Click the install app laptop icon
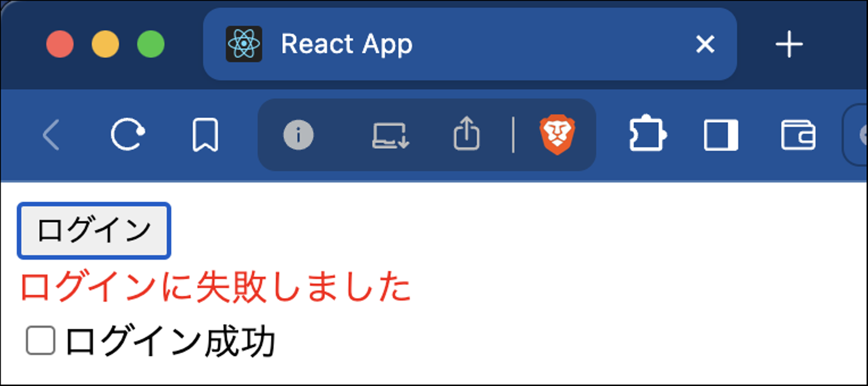Image resolution: width=868 pixels, height=386 pixels. click(391, 135)
